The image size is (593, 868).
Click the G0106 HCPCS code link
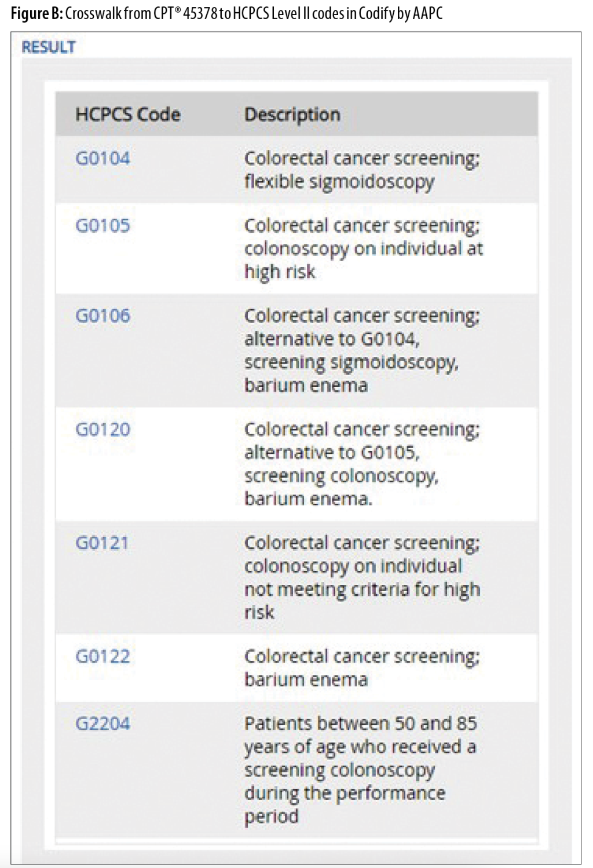point(103,316)
